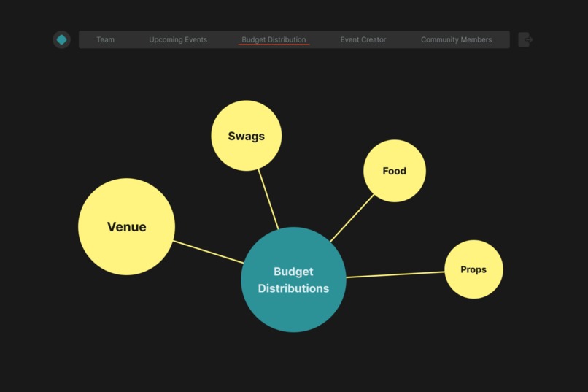588x392 pixels.
Task: Select the Budget Distribution tab
Action: pos(274,39)
